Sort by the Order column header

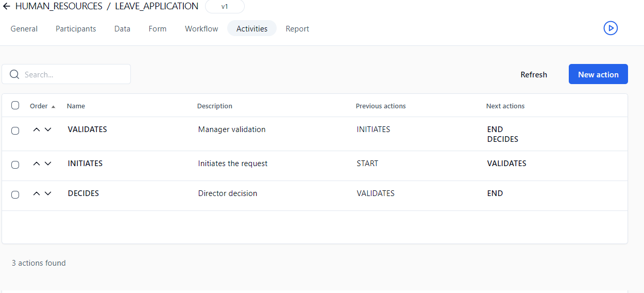tap(39, 106)
